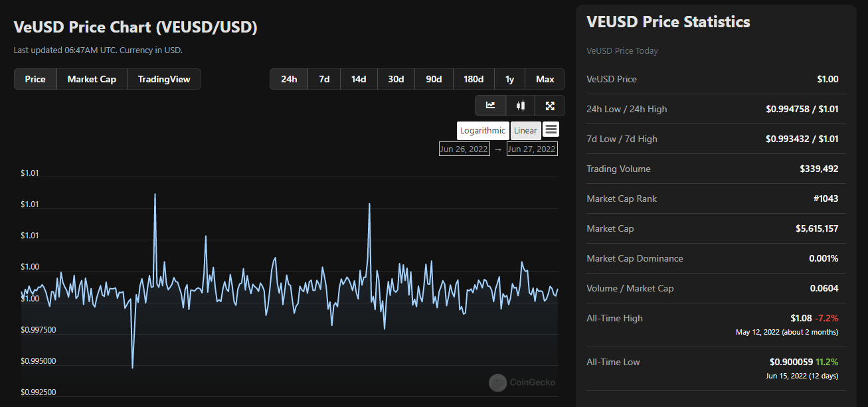The width and height of the screenshot is (868, 407).
Task: Show Max price history
Action: (x=545, y=79)
